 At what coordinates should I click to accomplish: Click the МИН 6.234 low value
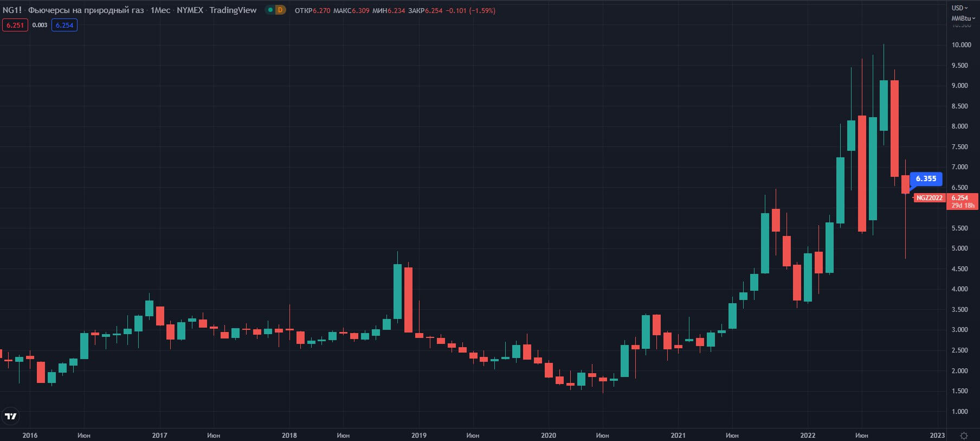coord(389,10)
